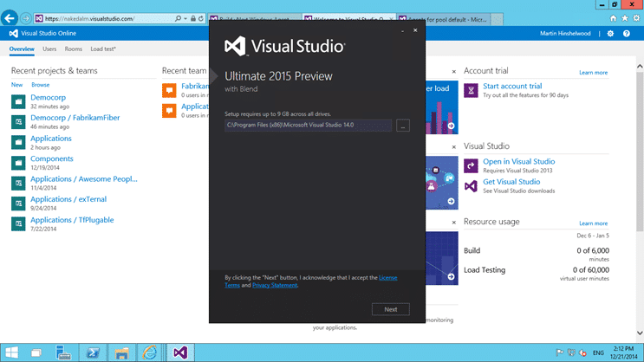This screenshot has height=362, width=644.
Task: Open the Windows Start button
Action: point(11,352)
